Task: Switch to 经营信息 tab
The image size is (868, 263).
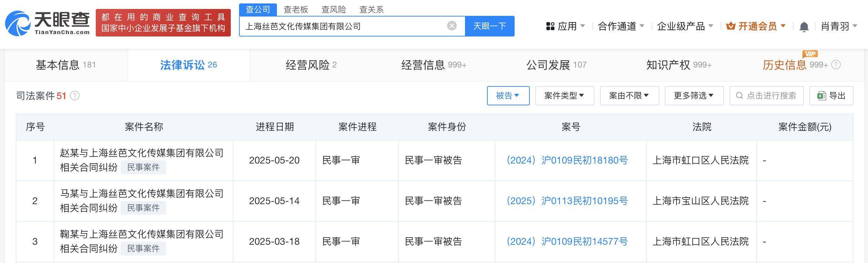Action: [434, 65]
